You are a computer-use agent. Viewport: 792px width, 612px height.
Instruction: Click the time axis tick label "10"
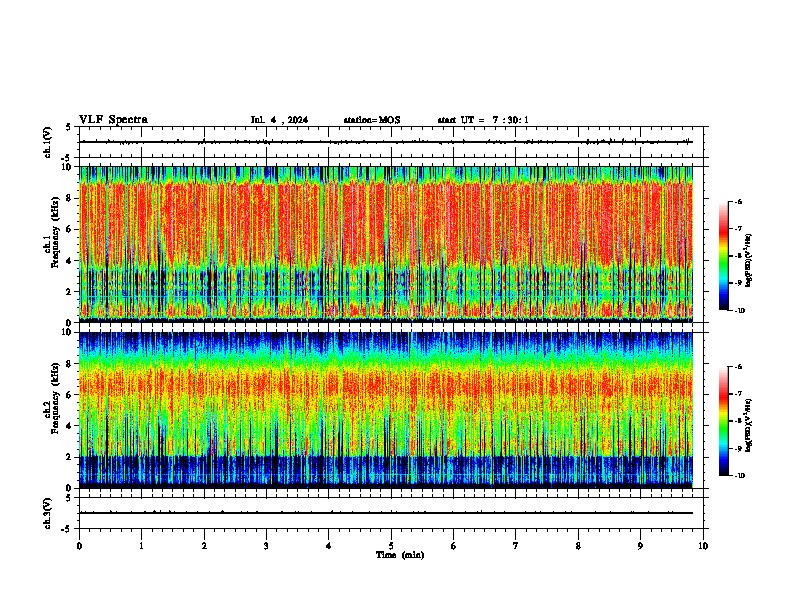[703, 546]
